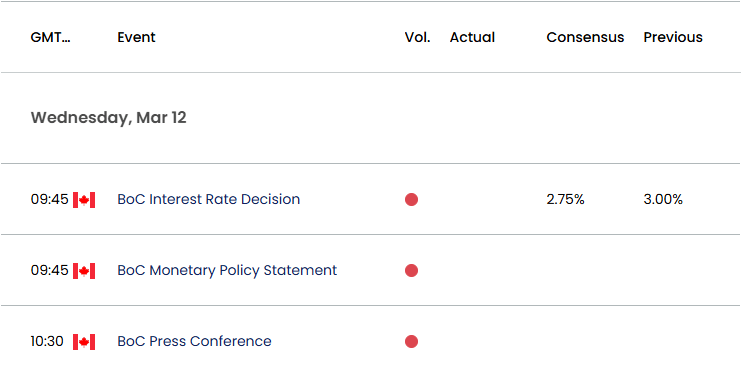The width and height of the screenshot is (742, 368).
Task: Click the Vol. column header
Action: coord(417,37)
